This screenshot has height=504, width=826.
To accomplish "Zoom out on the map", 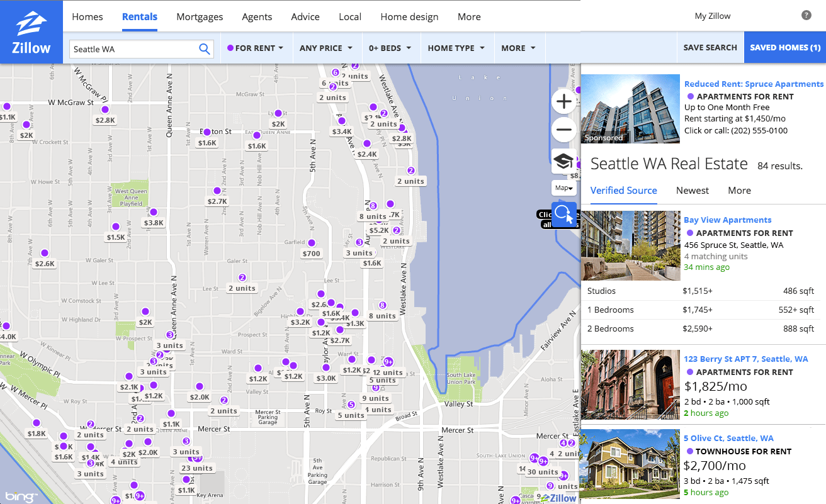I will 563,130.
